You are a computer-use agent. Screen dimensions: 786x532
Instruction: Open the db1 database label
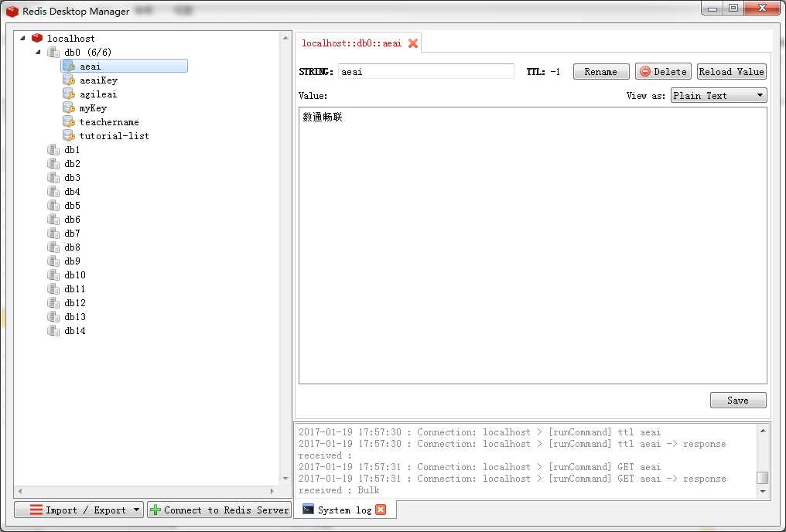tap(72, 150)
